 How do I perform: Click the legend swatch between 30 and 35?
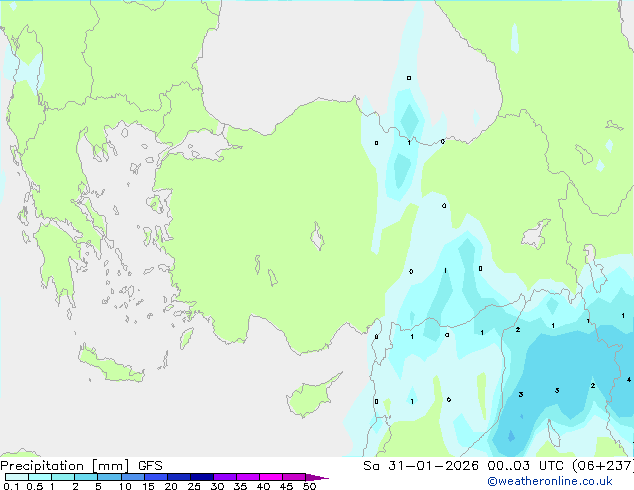[224, 477]
